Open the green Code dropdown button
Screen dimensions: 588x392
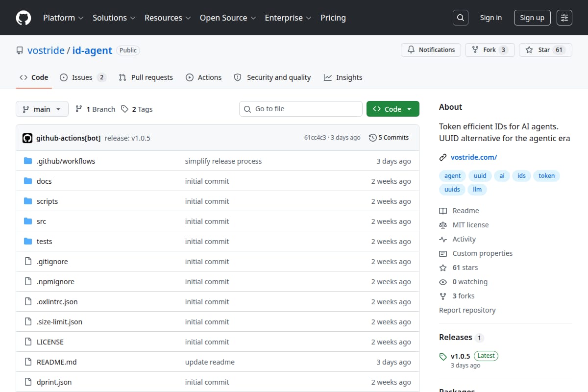tap(393, 109)
